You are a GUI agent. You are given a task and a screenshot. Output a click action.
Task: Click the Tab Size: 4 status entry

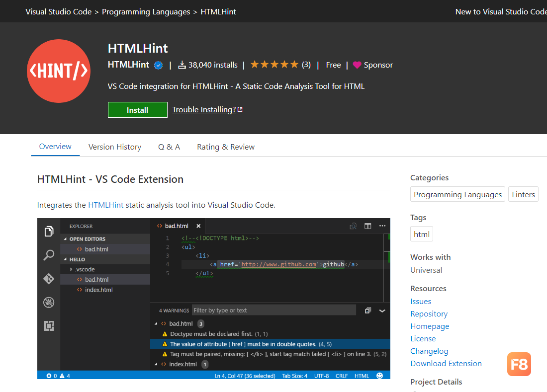(x=294, y=376)
